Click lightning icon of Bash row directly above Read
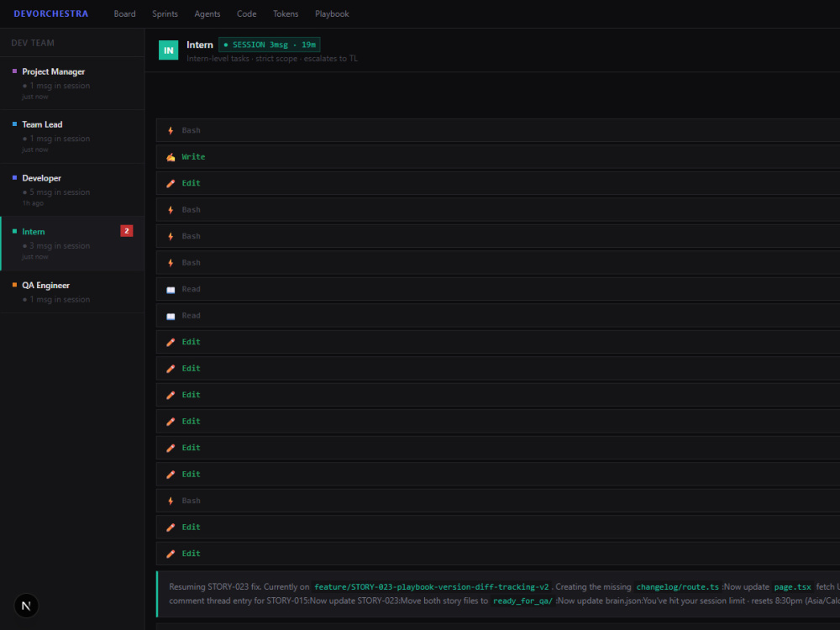The height and width of the screenshot is (630, 840). pos(171,263)
